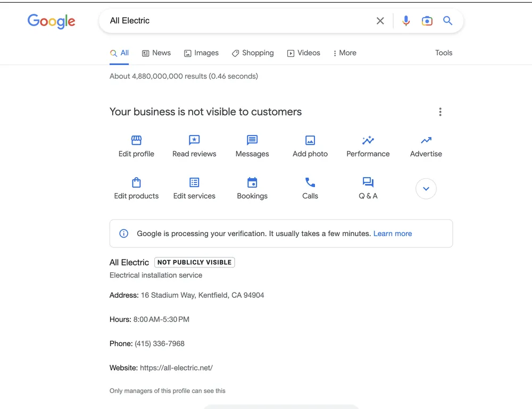Click the Add photo icon

(310, 140)
